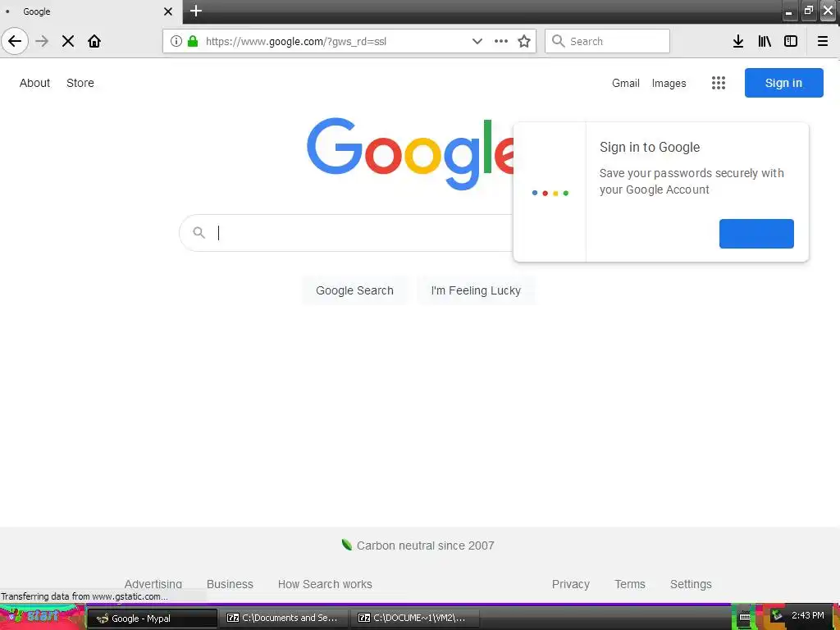
Task: Click the keyboard icon in system tray
Action: click(x=745, y=617)
